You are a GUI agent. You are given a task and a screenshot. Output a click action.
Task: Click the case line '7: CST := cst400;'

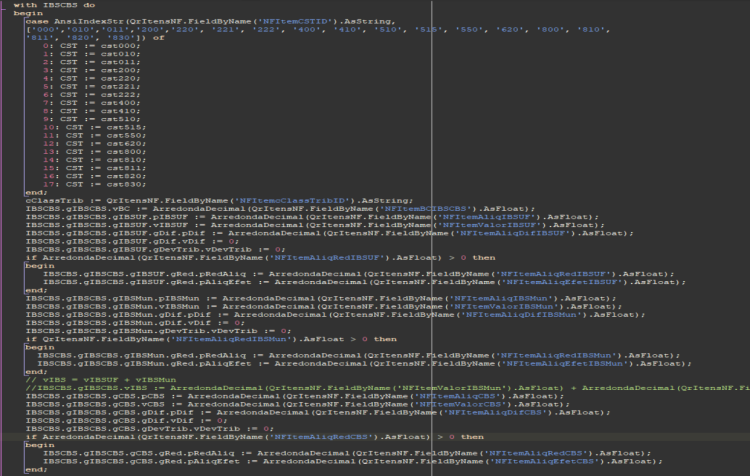tap(91, 102)
